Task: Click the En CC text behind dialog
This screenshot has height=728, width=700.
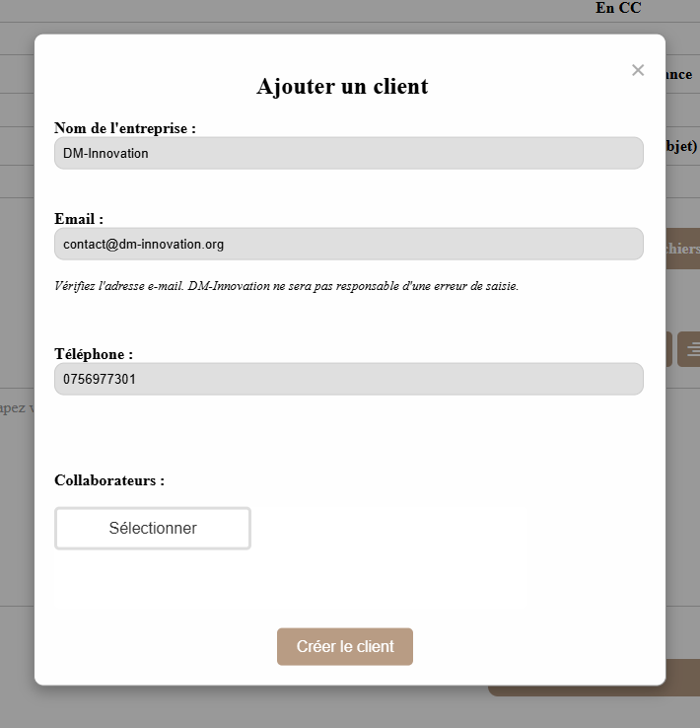Action: 618,8
